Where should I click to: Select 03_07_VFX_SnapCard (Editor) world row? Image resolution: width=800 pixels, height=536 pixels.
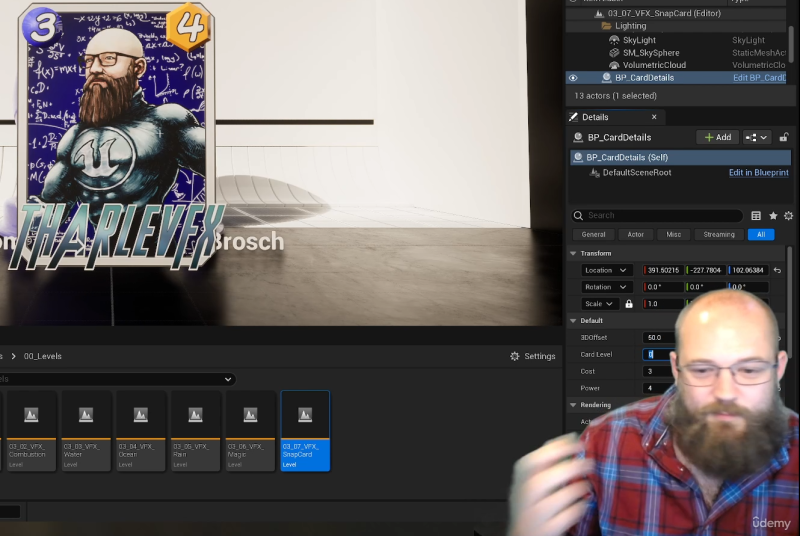pos(664,13)
